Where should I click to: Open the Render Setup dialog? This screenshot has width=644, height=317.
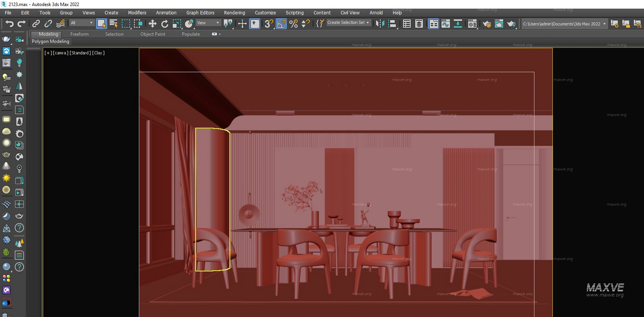coord(487,24)
